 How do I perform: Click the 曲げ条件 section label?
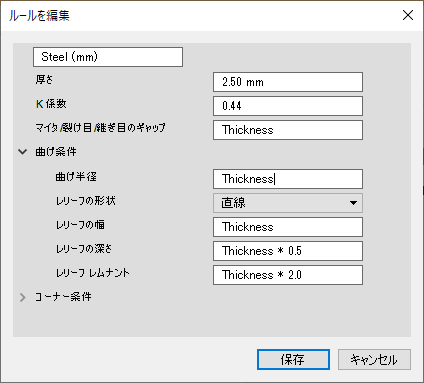pos(56,152)
